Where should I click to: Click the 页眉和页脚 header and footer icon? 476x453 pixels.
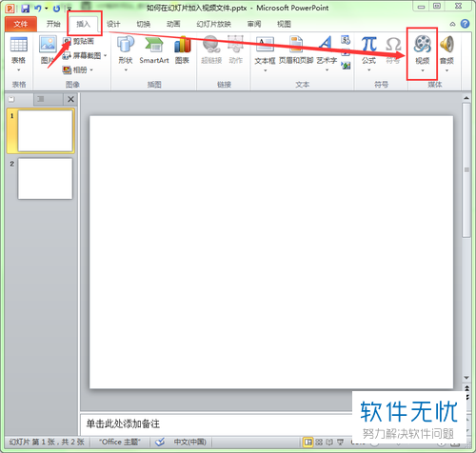296,44
